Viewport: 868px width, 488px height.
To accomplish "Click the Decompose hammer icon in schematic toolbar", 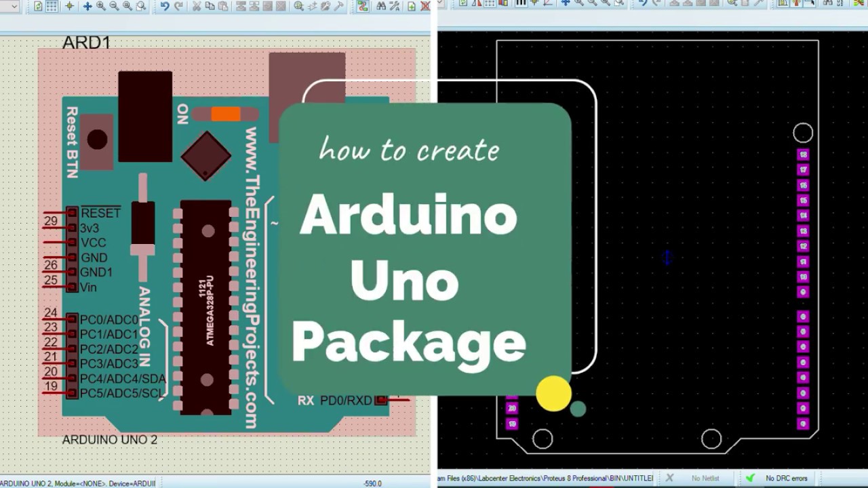I will (x=339, y=6).
